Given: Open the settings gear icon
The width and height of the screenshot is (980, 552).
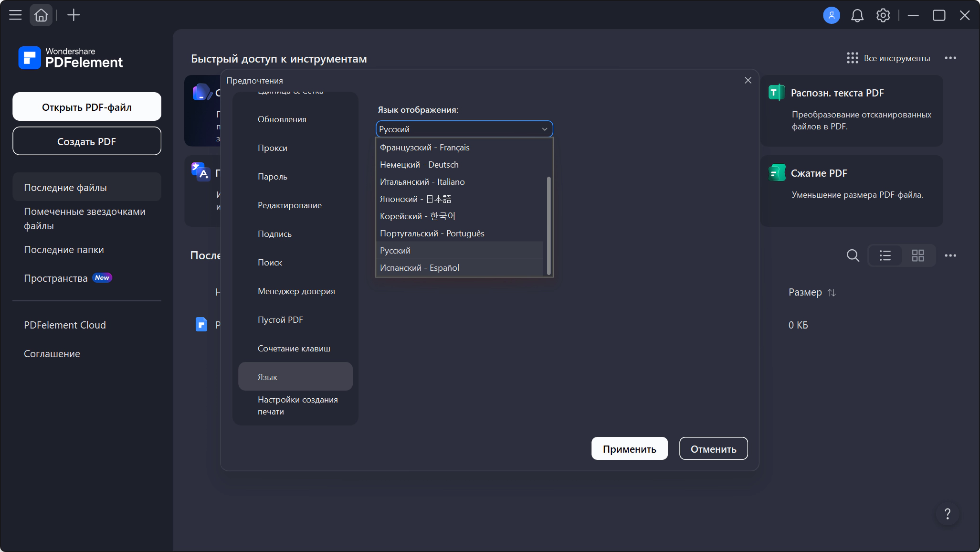Looking at the screenshot, I should 883,15.
